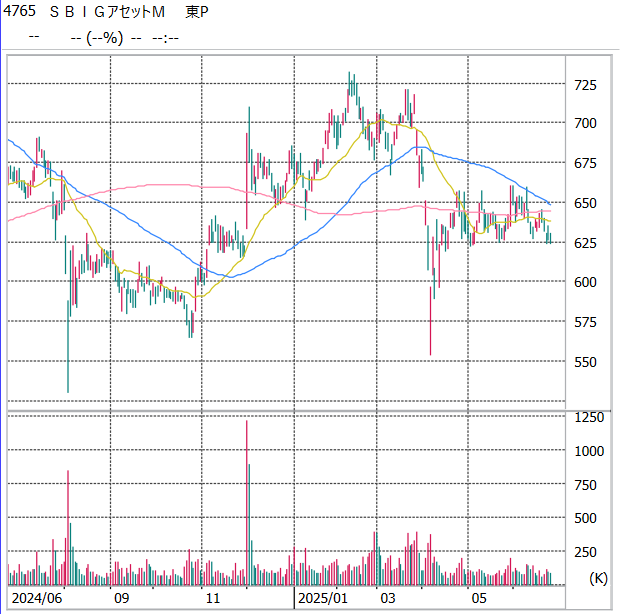Click the 1000 volume axis label
Image resolution: width=620 pixels, height=614 pixels.
[589, 451]
